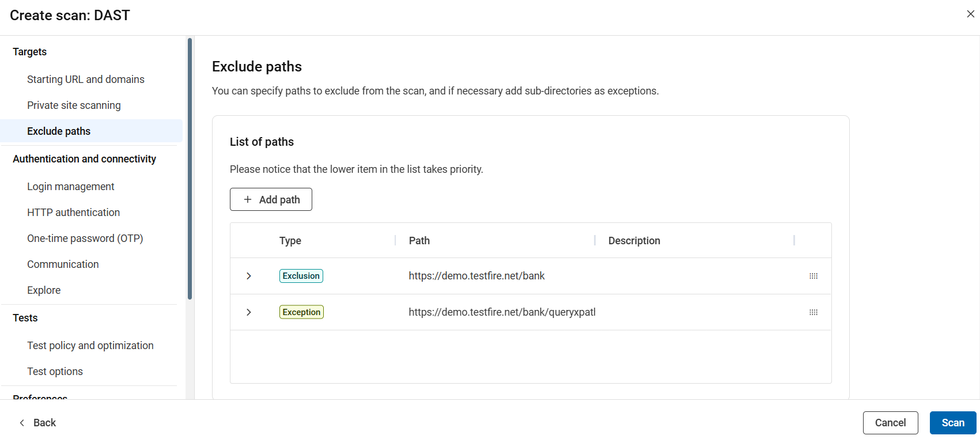The image size is (980, 443).
Task: Open the Private site scanning section
Action: coord(74,105)
